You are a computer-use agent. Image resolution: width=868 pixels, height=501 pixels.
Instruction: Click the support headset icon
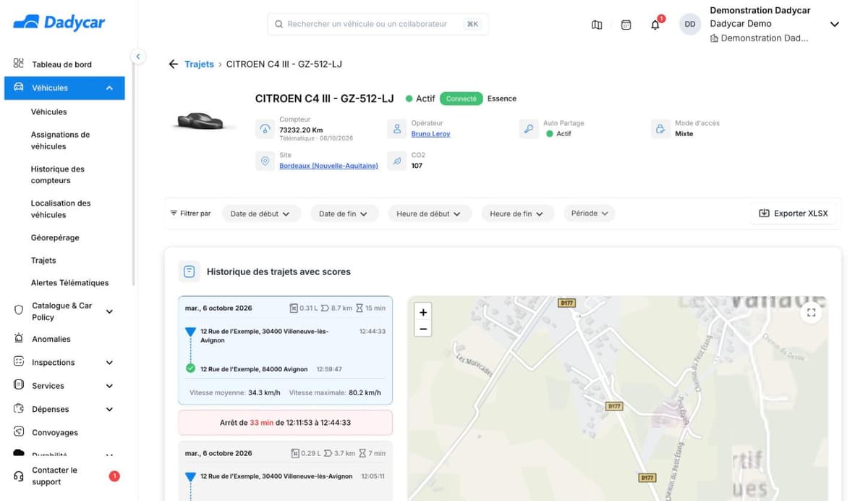(x=19, y=476)
